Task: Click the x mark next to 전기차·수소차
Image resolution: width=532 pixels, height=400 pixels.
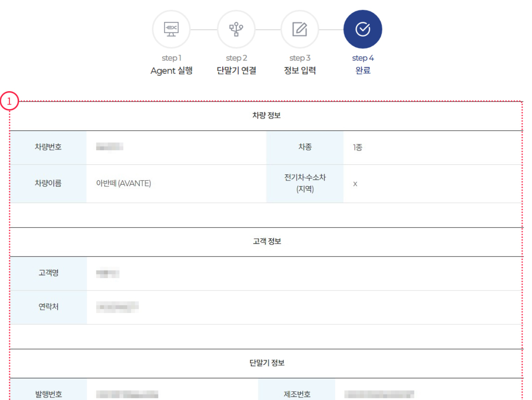Action: click(355, 184)
